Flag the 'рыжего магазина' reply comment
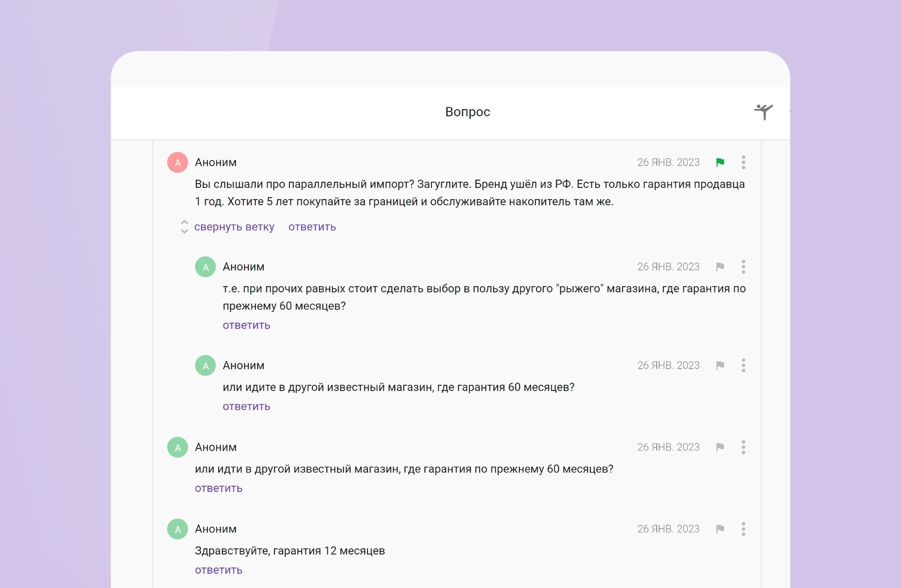Image resolution: width=901 pixels, height=588 pixels. [x=720, y=267]
